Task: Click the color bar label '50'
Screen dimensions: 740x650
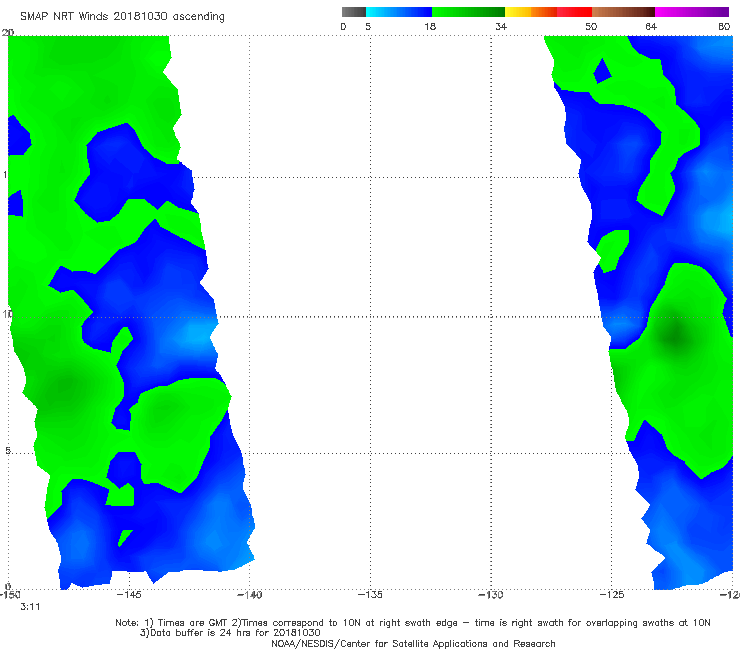Action: [591, 26]
